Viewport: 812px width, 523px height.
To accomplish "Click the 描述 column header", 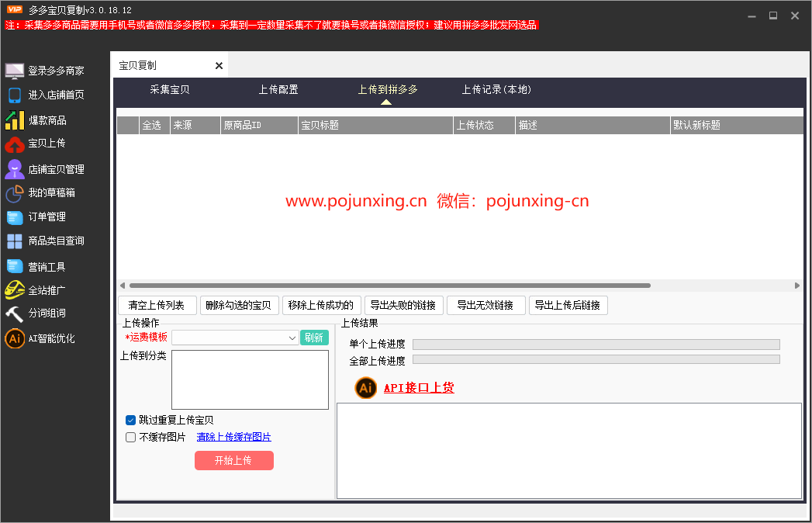I will point(593,126).
